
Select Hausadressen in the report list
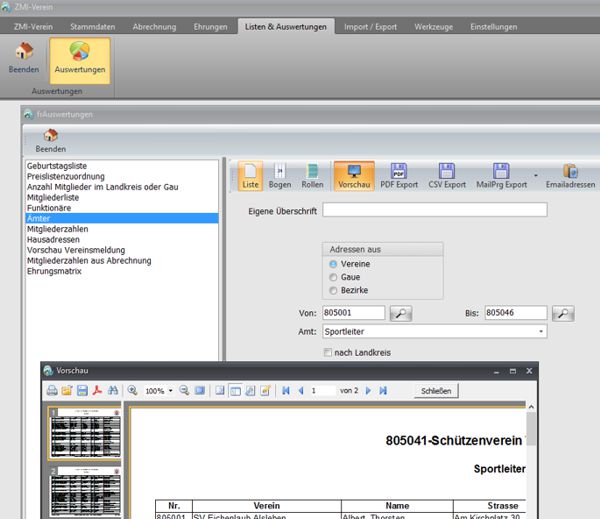pyautogui.click(x=122, y=240)
